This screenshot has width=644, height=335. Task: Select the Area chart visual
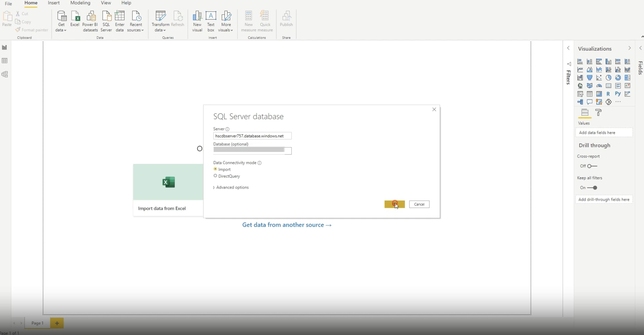tap(590, 69)
